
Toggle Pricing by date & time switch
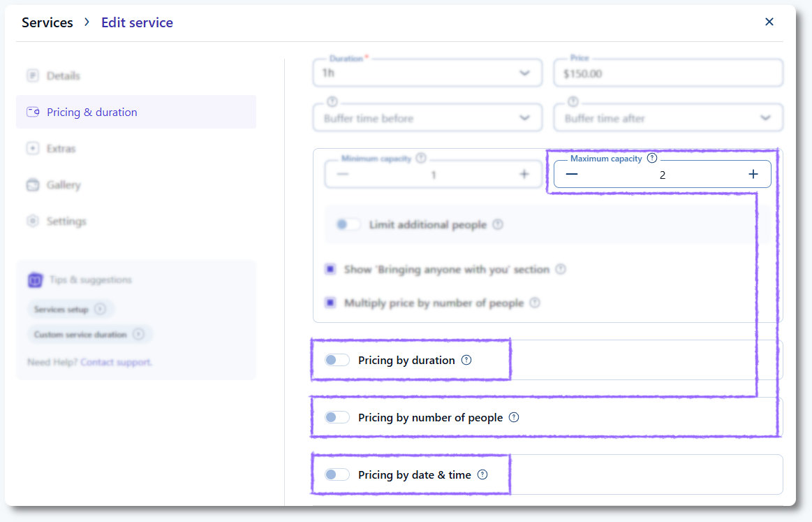pos(337,475)
